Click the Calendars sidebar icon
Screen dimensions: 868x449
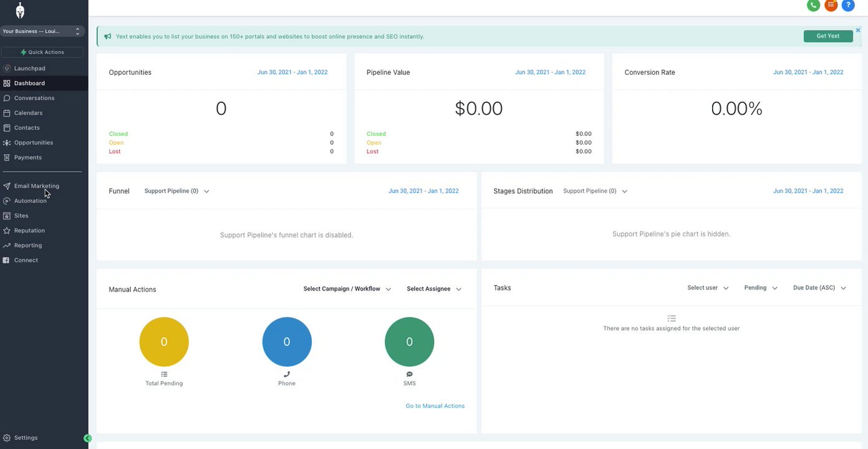tap(7, 113)
